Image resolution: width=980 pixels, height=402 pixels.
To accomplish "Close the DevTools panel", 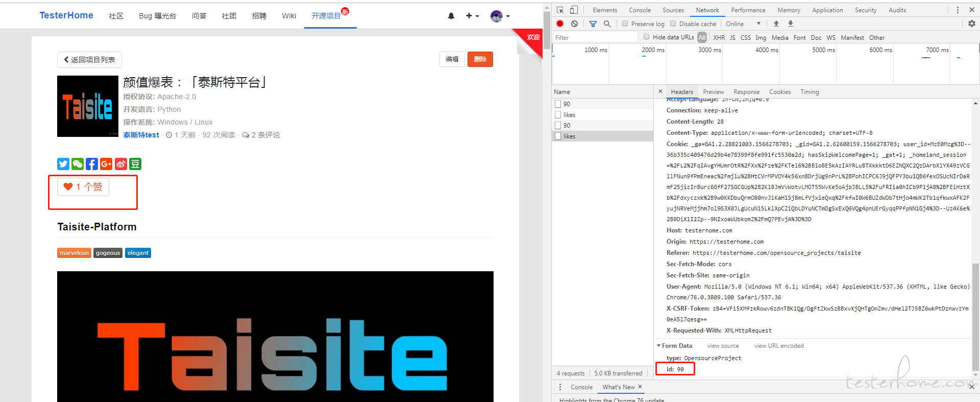I will 972,10.
